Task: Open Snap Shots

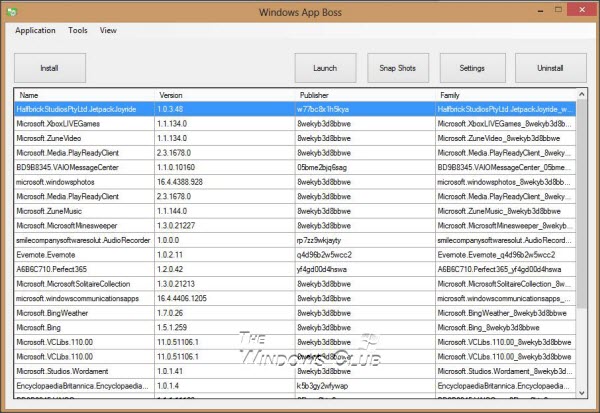Action: [x=398, y=68]
